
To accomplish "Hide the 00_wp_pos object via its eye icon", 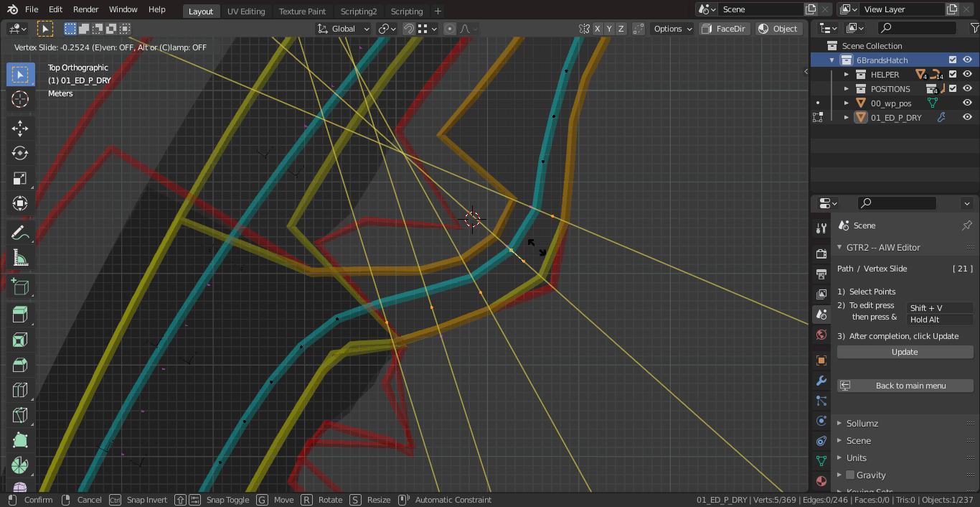I will coord(967,103).
